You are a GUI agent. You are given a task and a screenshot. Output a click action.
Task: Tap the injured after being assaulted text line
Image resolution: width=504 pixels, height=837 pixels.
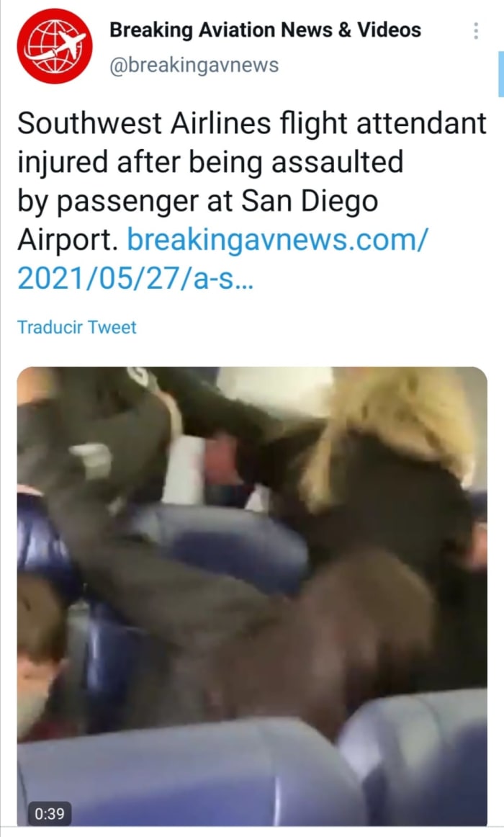point(210,162)
